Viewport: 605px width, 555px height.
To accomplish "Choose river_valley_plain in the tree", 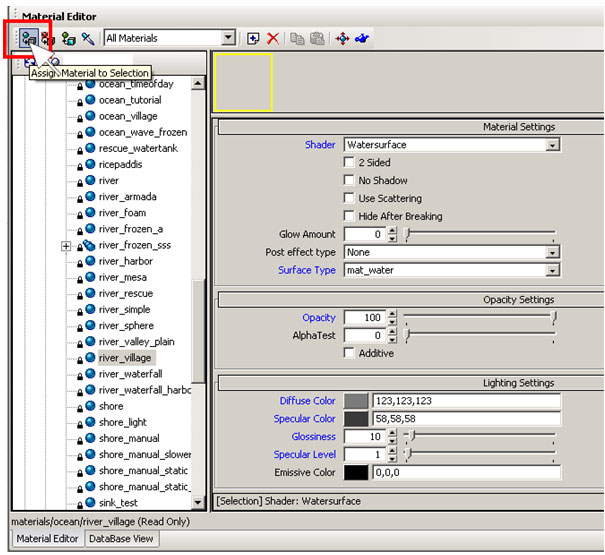I will pyautogui.click(x=137, y=342).
